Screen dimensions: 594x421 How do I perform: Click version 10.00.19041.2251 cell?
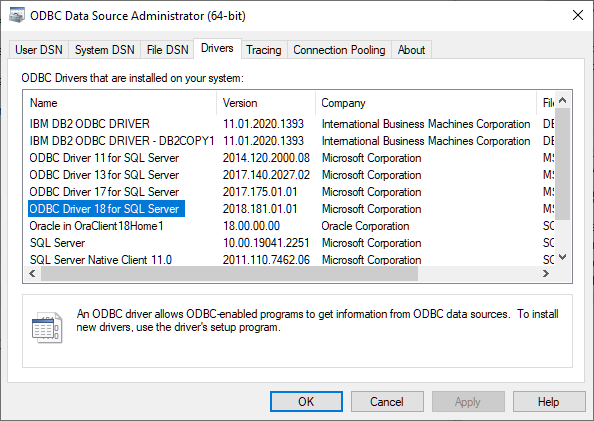click(266, 243)
